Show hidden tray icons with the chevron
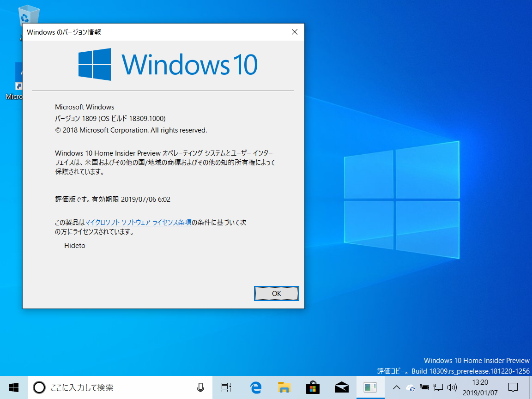 click(x=396, y=388)
